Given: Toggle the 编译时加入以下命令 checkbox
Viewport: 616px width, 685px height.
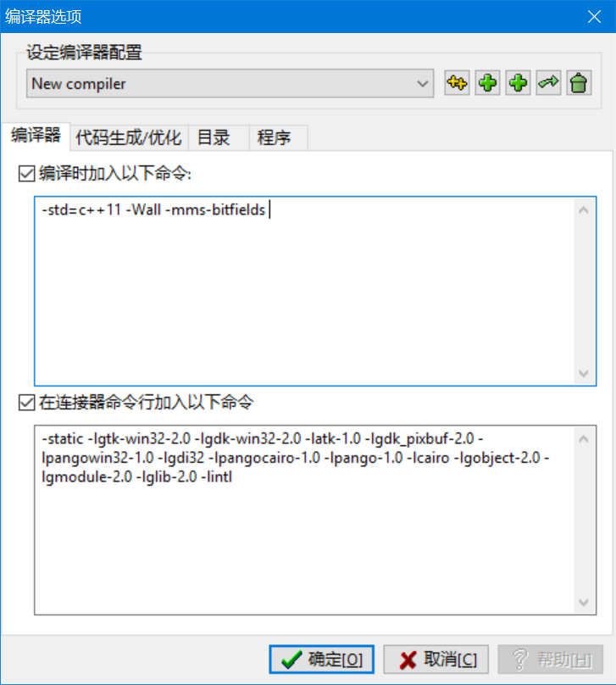Looking at the screenshot, I should (26, 174).
